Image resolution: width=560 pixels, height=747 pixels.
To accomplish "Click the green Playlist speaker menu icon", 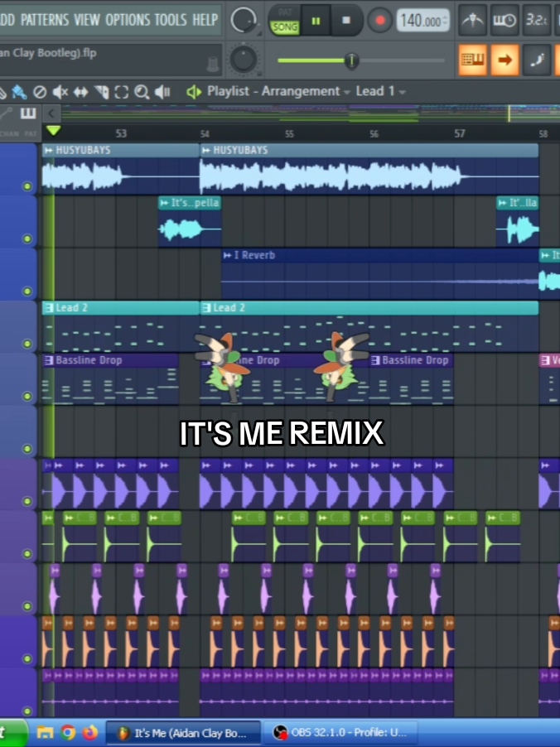I will tap(194, 91).
